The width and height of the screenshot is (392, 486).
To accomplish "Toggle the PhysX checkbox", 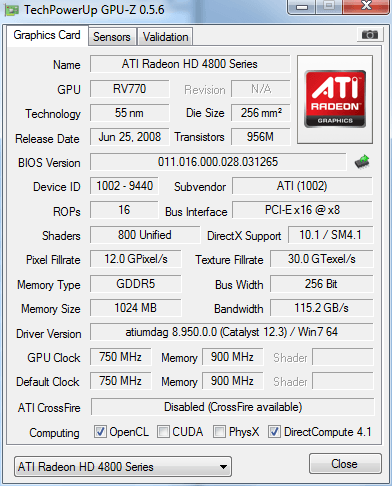I will 219,432.
